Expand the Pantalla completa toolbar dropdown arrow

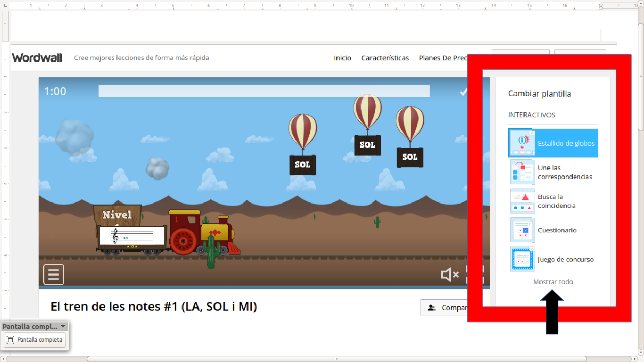[63, 326]
